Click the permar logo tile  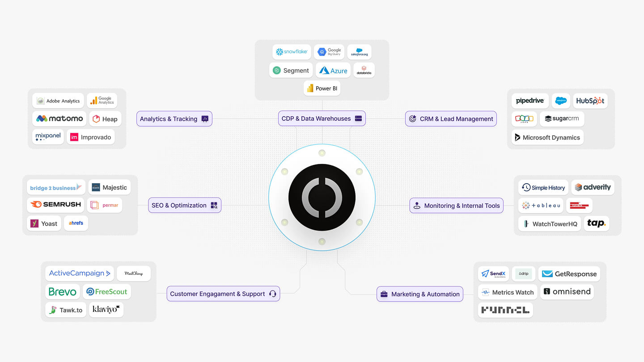[105, 205]
